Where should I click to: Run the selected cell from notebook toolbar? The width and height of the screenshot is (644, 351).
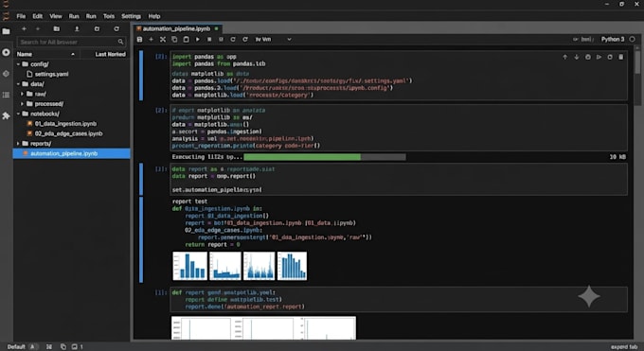[x=198, y=40]
